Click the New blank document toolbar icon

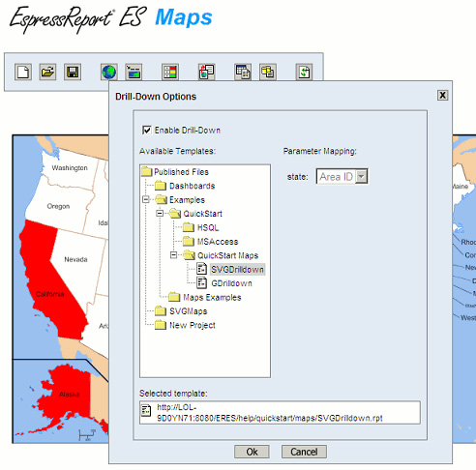coord(23,72)
